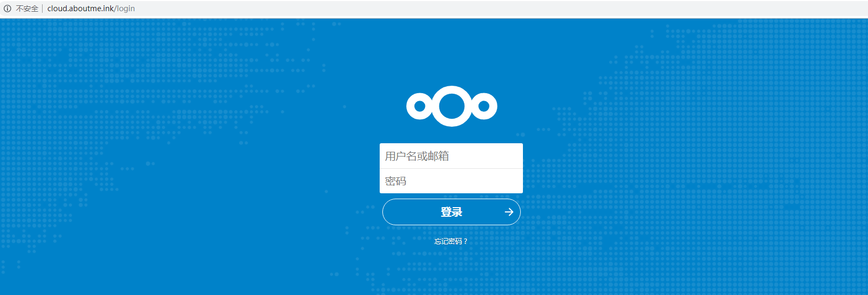Open the 忘记密码？ forgot password link
868x295 pixels.
coord(451,241)
